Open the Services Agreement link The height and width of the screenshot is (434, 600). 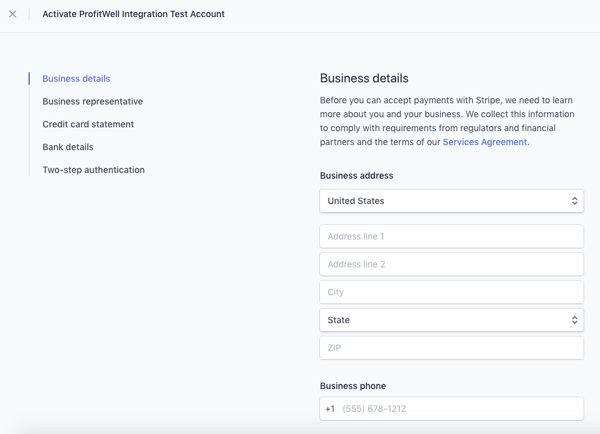pyautogui.click(x=485, y=142)
